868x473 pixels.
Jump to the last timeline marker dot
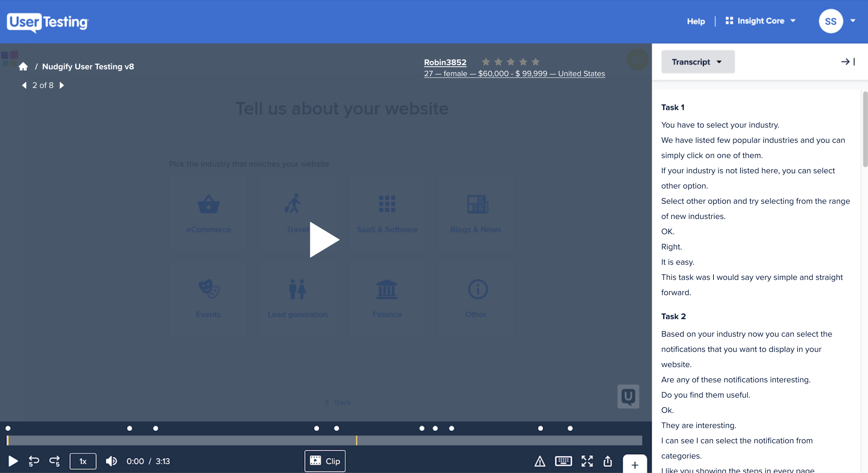tap(570, 428)
